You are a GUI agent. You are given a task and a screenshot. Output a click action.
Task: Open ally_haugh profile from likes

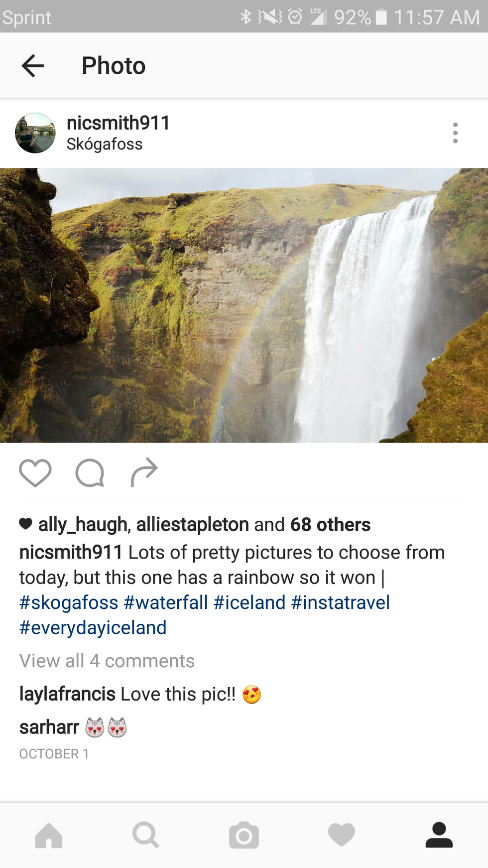[83, 525]
